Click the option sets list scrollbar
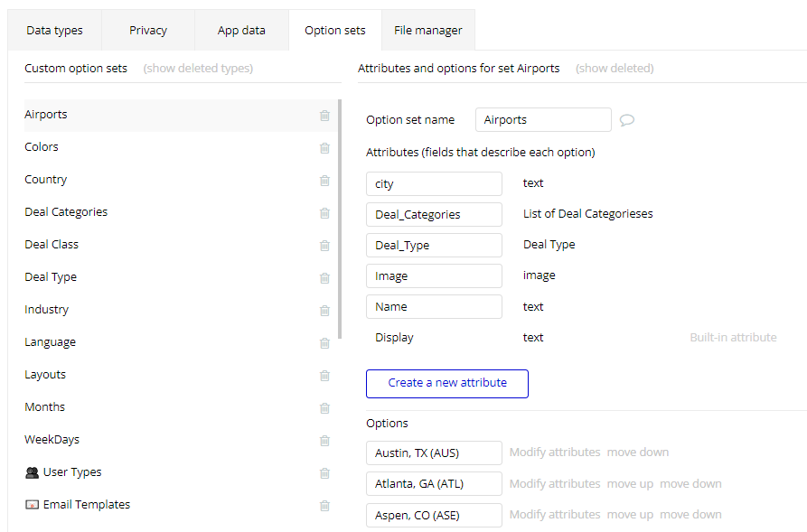 [x=340, y=217]
